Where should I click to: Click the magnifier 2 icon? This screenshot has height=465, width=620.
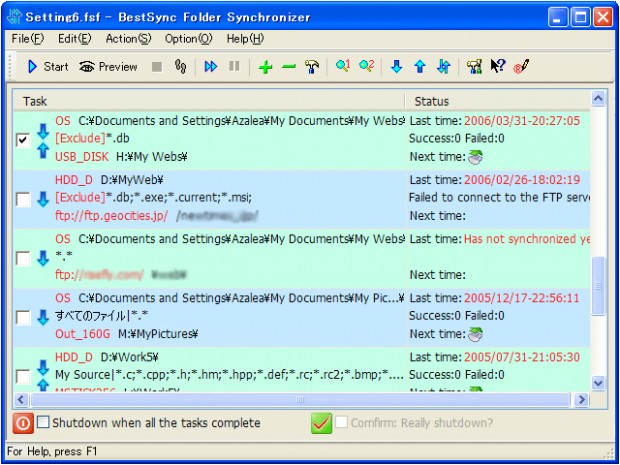point(367,66)
